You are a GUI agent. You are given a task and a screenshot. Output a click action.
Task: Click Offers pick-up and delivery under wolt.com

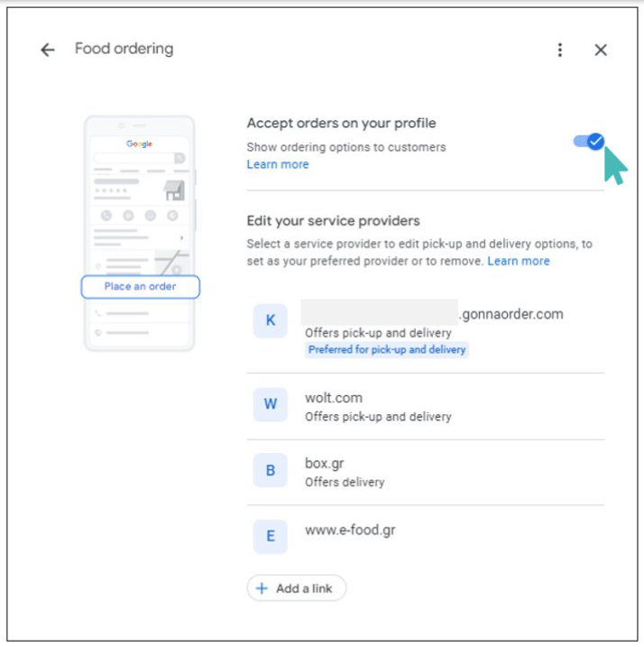pyautogui.click(x=378, y=417)
